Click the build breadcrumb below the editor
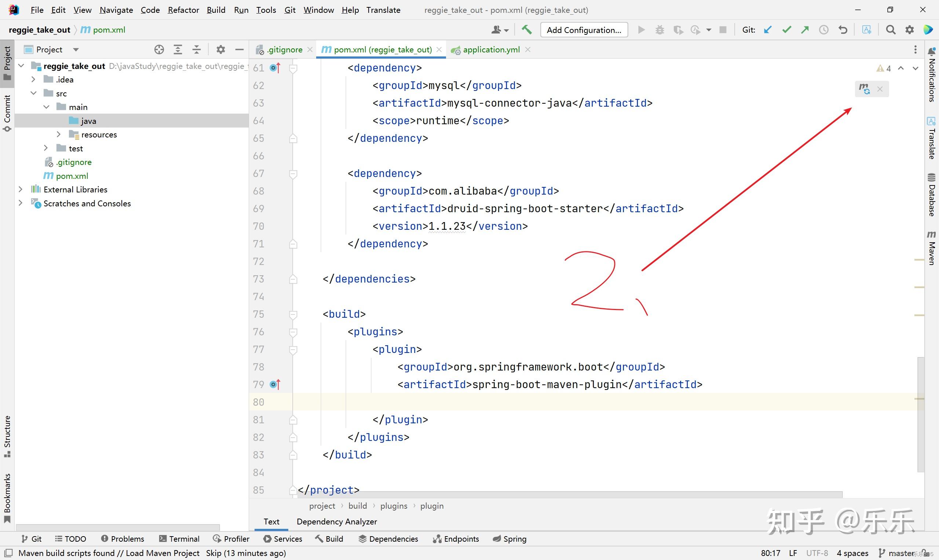Image resolution: width=939 pixels, height=560 pixels. [x=358, y=506]
